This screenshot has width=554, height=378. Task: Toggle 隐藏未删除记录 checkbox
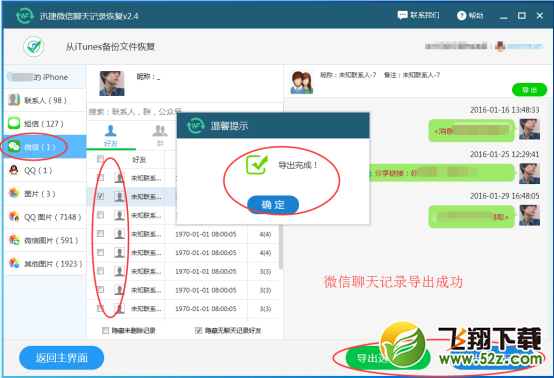pyautogui.click(x=105, y=330)
